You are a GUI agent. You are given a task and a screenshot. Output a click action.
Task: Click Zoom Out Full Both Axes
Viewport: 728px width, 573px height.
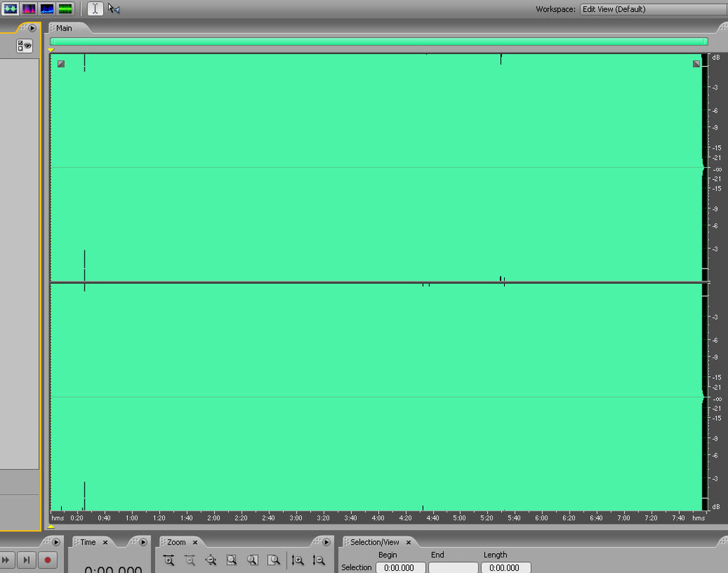point(210,560)
